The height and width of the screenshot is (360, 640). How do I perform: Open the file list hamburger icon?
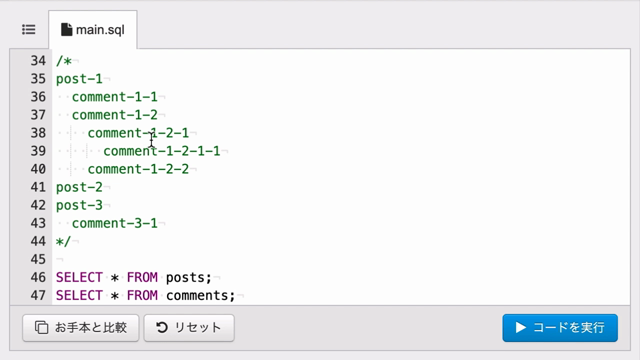(29, 29)
